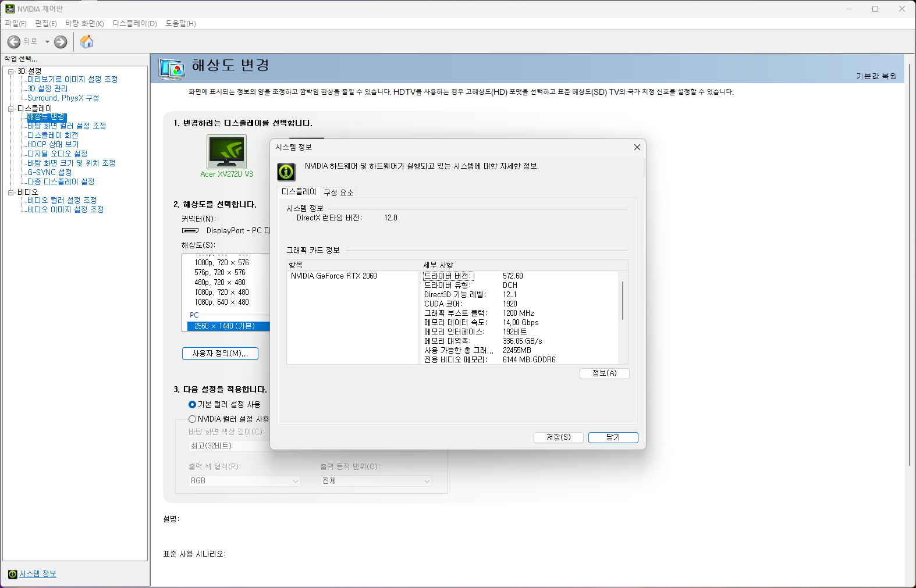
Task: Open 비디오 컬러 설정 조정 item
Action: coord(62,200)
